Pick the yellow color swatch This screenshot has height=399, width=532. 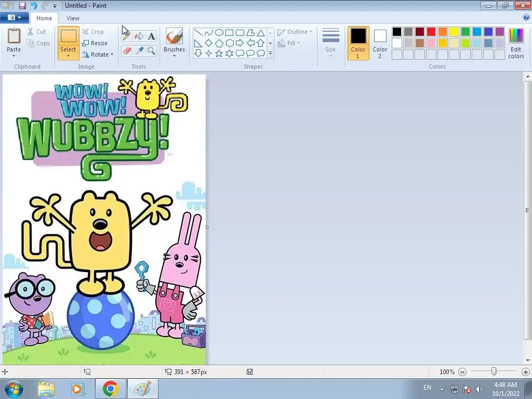(454, 32)
